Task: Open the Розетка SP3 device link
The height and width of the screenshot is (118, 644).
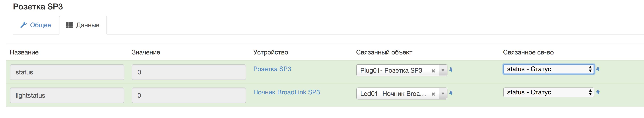Action: pyautogui.click(x=272, y=69)
